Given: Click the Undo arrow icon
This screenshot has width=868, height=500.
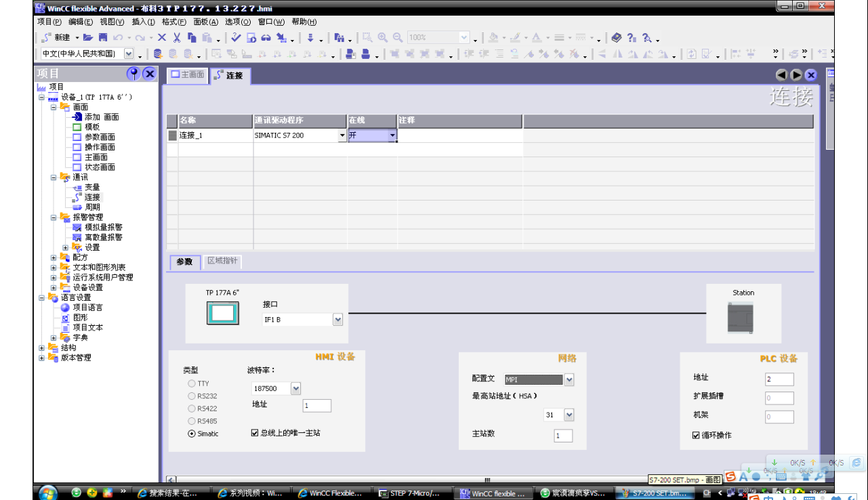Looking at the screenshot, I should [x=118, y=38].
